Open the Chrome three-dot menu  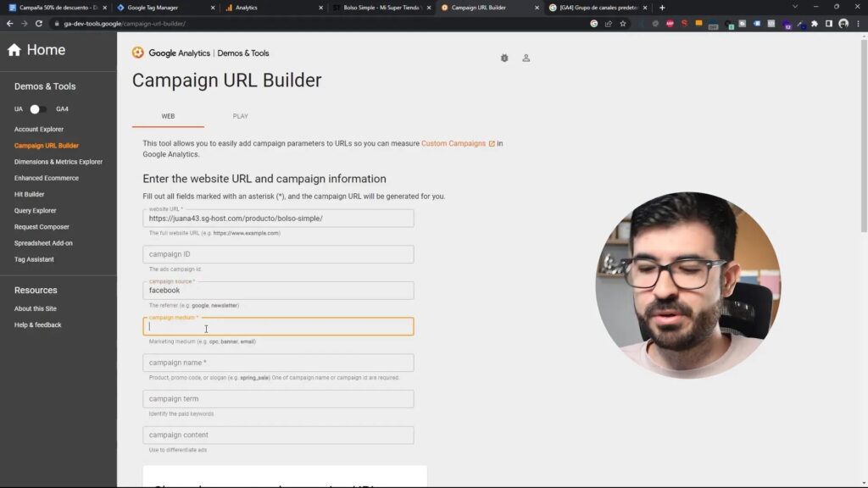[x=859, y=24]
